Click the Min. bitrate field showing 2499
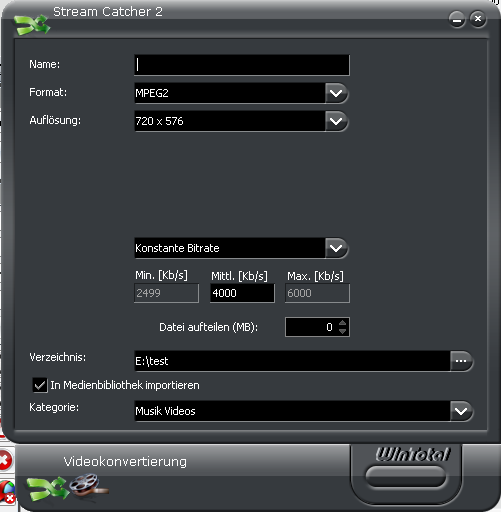 pos(166,293)
